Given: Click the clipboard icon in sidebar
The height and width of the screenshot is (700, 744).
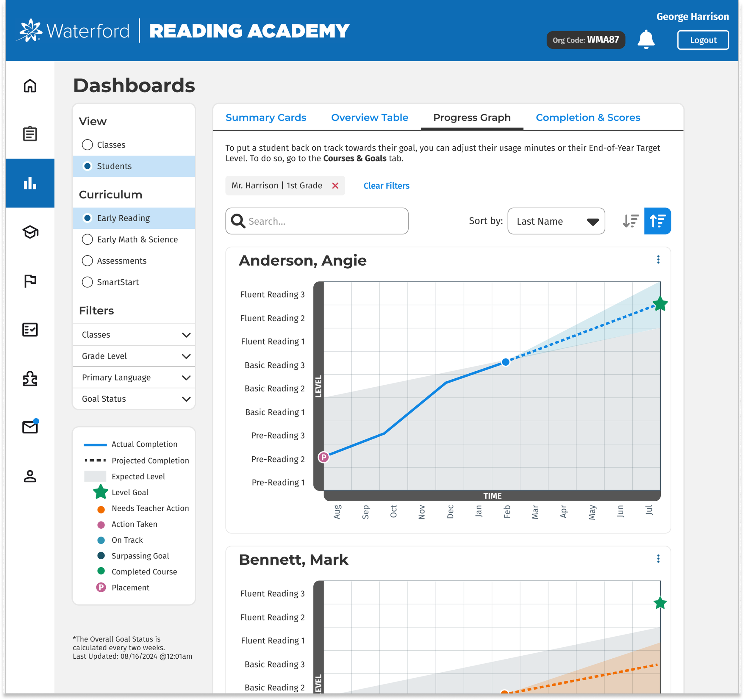Looking at the screenshot, I should click(30, 134).
